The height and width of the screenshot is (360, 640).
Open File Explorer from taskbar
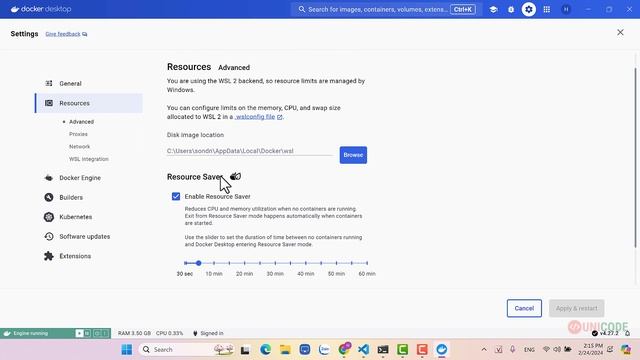pyautogui.click(x=285, y=349)
